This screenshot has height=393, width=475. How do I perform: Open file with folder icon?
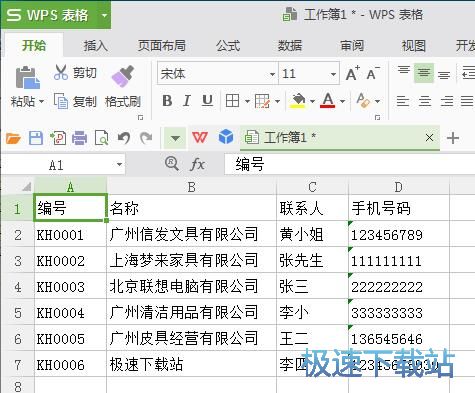(13, 138)
